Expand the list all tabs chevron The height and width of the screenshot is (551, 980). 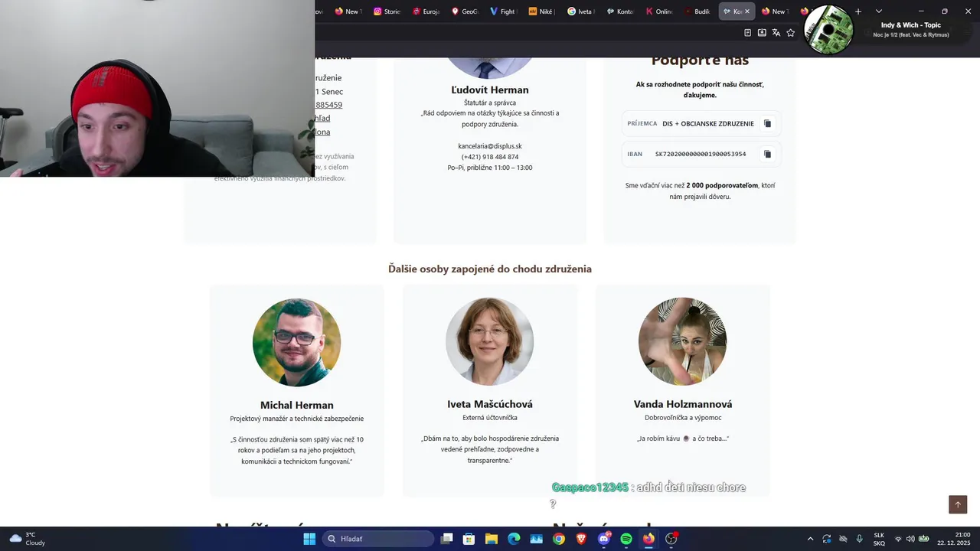point(879,11)
